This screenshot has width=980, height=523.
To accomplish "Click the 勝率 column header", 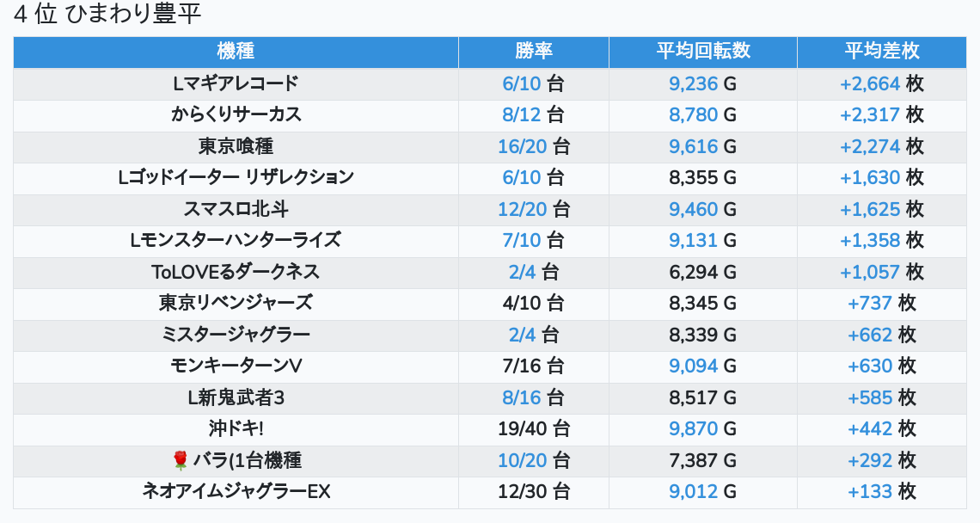I will pyautogui.click(x=533, y=52).
